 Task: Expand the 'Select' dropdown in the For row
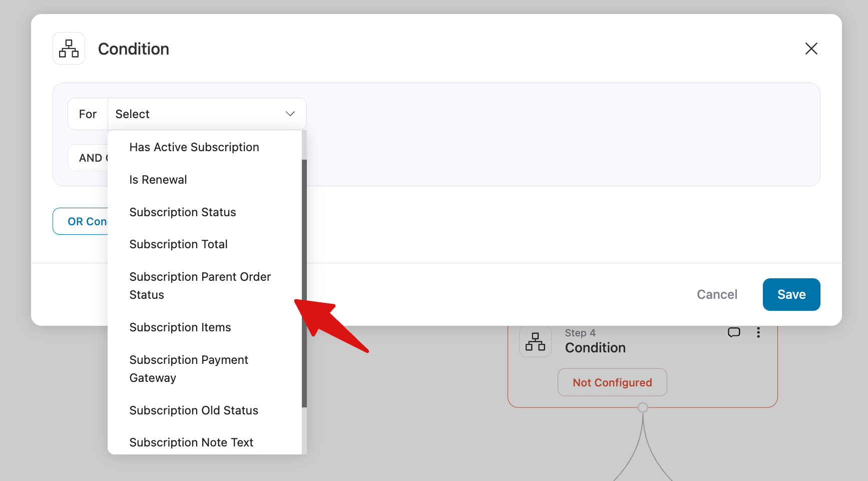[x=200, y=114]
